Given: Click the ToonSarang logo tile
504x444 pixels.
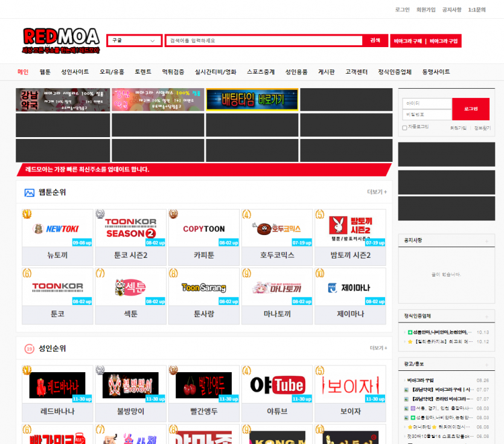Looking at the screenshot, I should point(204,287).
